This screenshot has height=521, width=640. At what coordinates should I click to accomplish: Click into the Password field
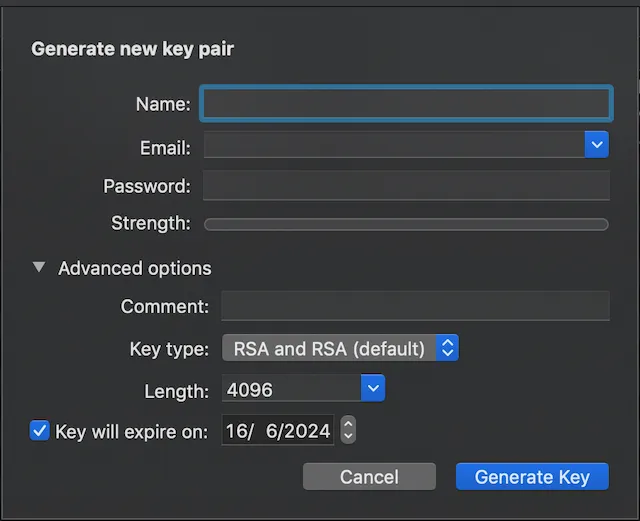pyautogui.click(x=405, y=186)
